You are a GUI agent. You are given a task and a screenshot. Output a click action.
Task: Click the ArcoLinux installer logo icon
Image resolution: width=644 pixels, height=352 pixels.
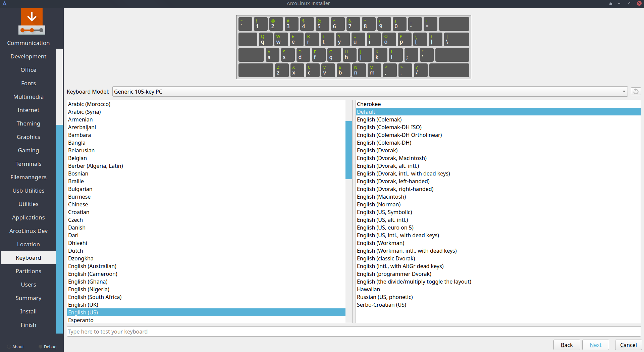click(x=32, y=21)
